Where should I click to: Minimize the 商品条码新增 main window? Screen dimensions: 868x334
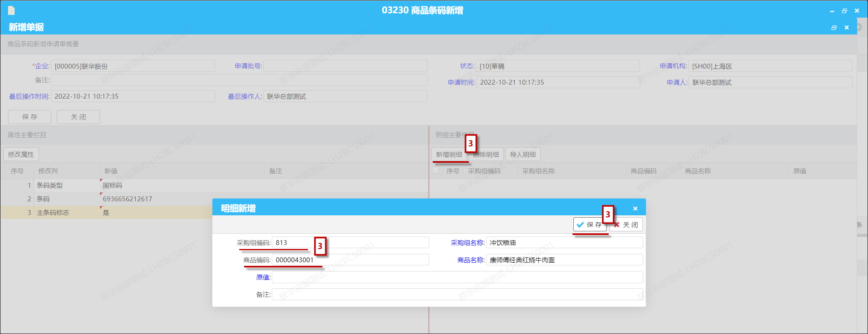click(832, 11)
